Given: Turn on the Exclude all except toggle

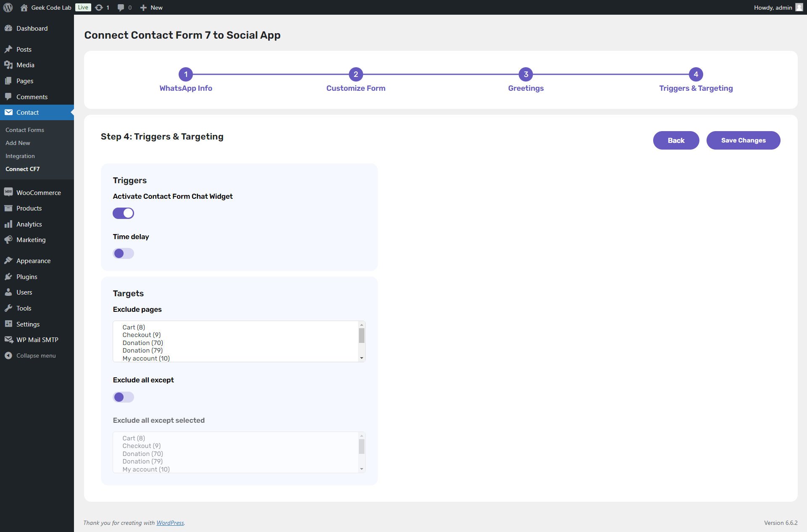Looking at the screenshot, I should 123,397.
